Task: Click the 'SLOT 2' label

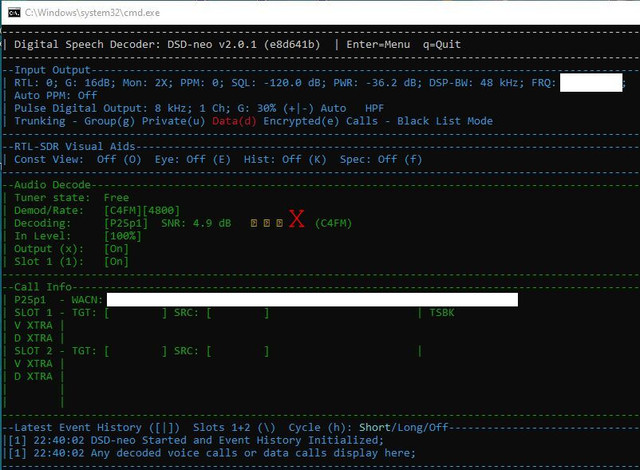Action: pos(33,351)
